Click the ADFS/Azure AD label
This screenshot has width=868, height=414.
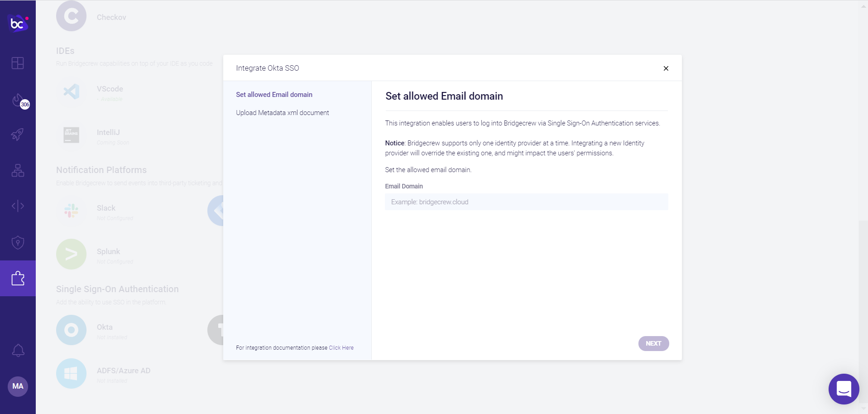click(123, 371)
